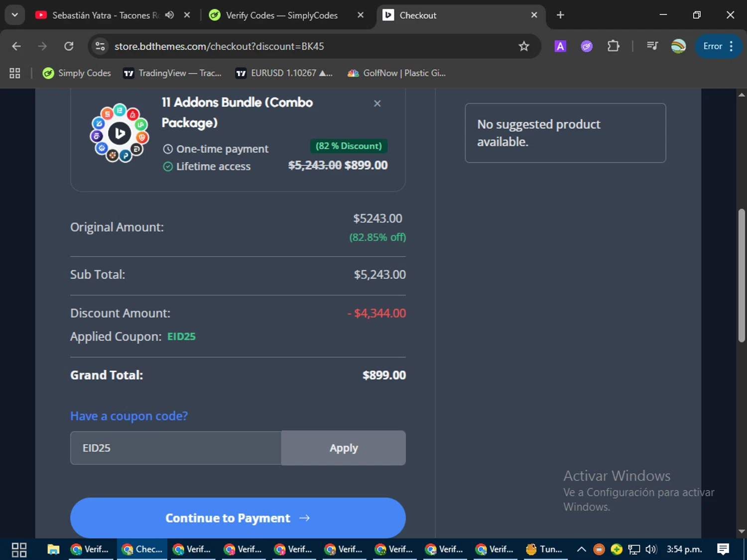Open the purple A extension
This screenshot has width=747, height=560.
[x=560, y=46]
